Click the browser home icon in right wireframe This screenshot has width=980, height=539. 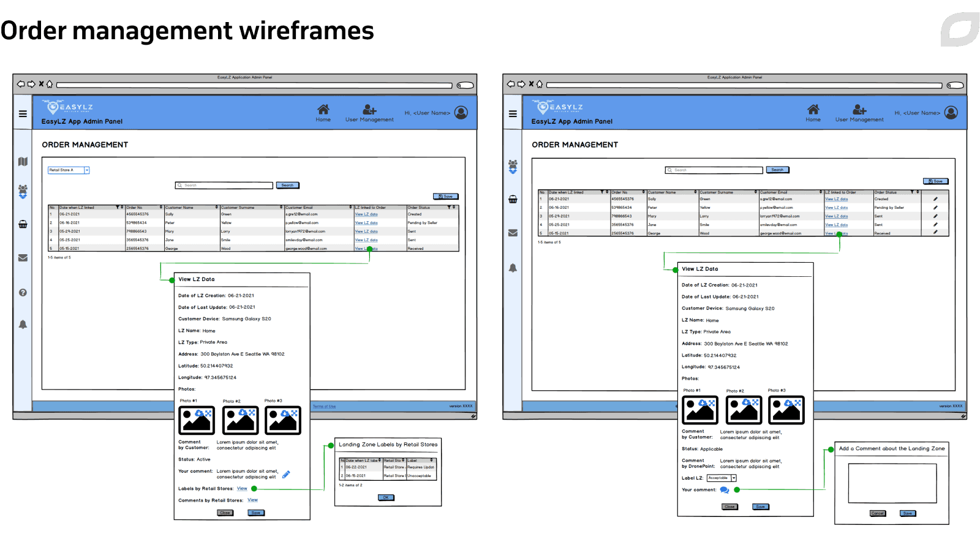click(540, 84)
